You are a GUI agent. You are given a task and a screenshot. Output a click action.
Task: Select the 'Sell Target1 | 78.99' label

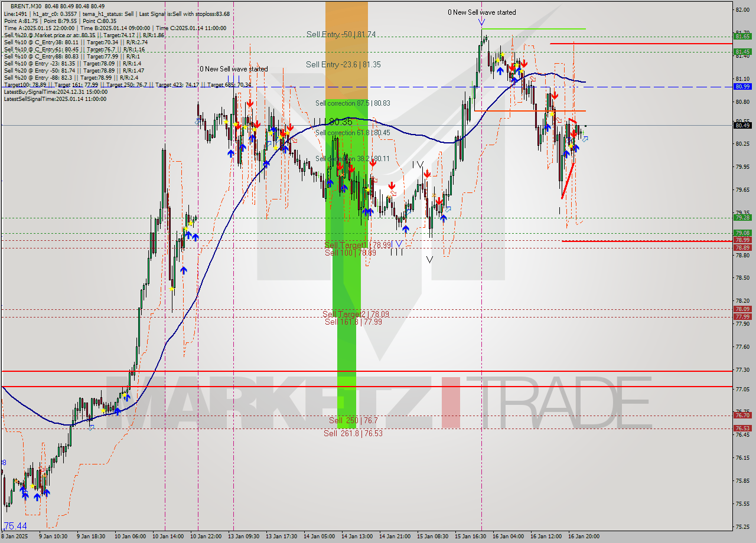[x=358, y=244]
